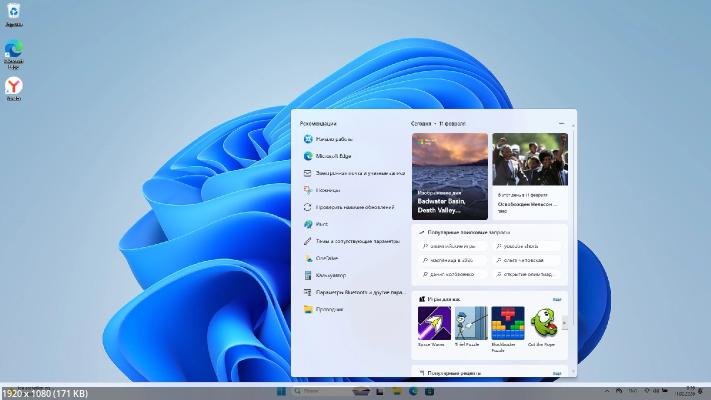711x400 pixels.
Task: Click the first popular search query chip
Action: pyautogui.click(x=449, y=245)
